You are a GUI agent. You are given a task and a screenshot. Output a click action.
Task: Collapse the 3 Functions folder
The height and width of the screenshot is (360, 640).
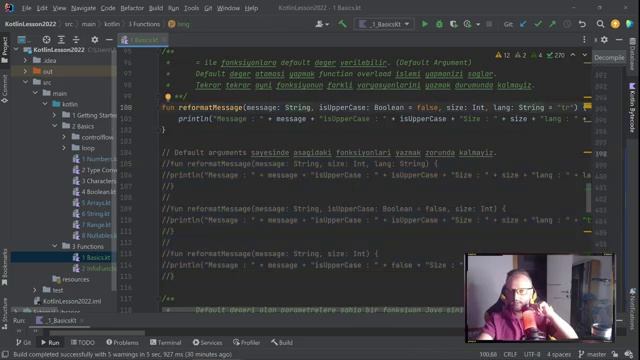55,246
